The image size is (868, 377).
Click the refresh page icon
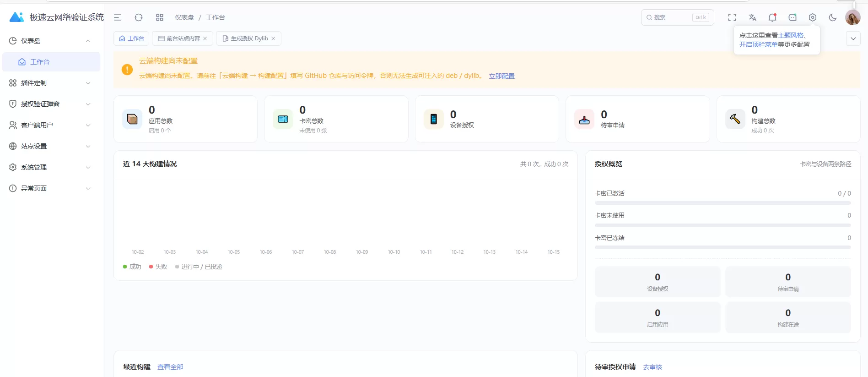click(139, 17)
